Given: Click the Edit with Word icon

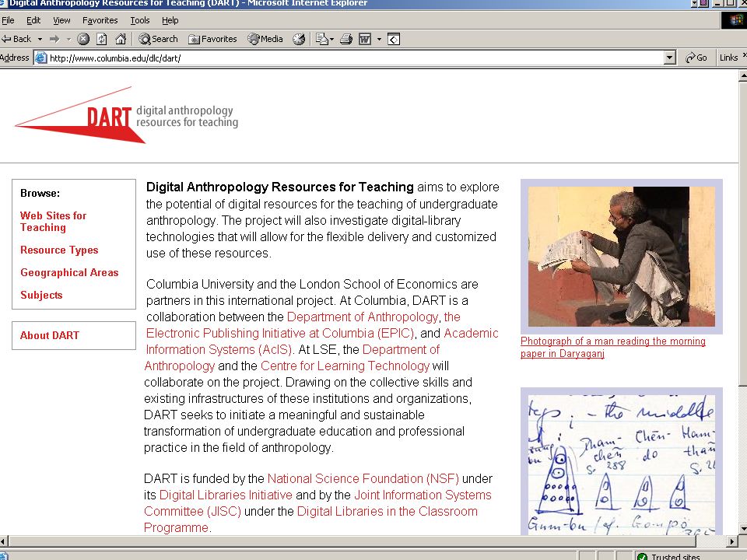Looking at the screenshot, I should point(365,39).
